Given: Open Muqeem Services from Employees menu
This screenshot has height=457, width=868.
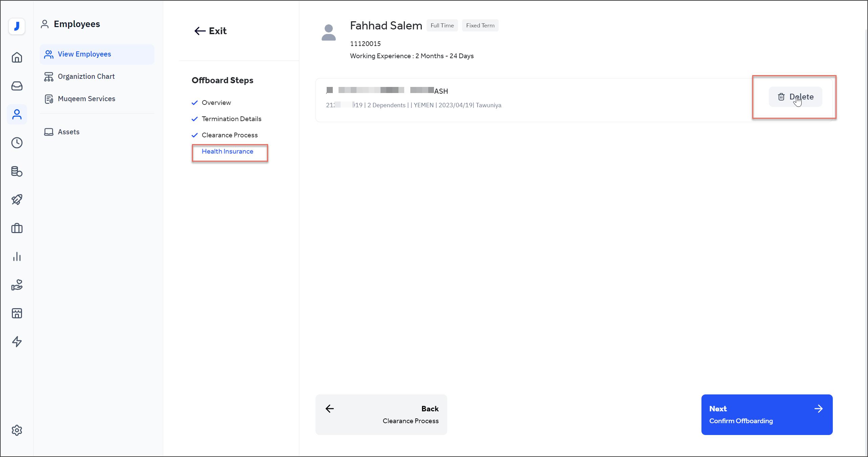Looking at the screenshot, I should coord(86,98).
